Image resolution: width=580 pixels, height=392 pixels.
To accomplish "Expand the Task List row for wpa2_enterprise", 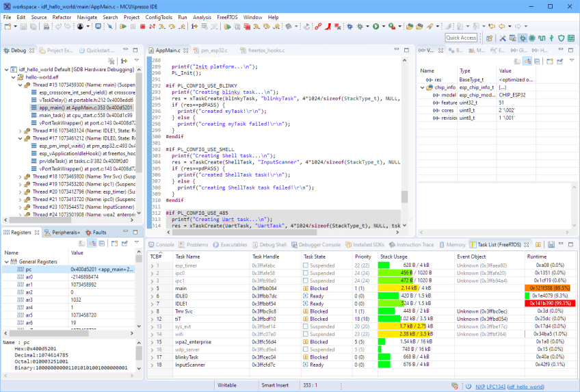I will point(152,341).
